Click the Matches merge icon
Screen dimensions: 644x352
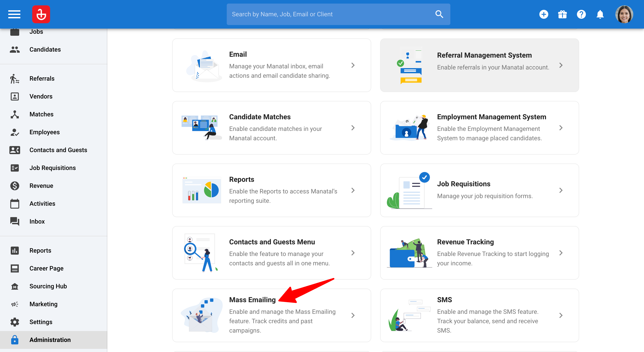coord(15,114)
